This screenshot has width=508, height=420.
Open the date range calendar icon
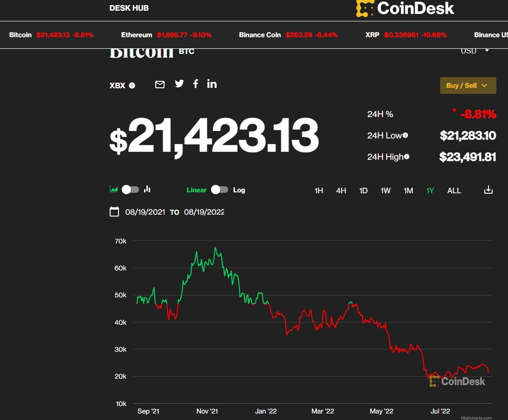click(114, 212)
